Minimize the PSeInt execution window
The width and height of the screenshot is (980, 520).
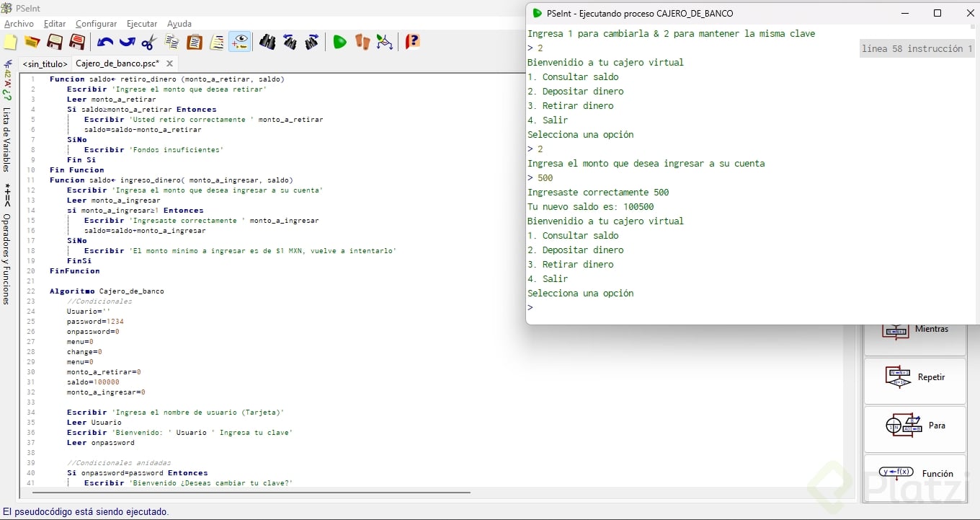(905, 13)
